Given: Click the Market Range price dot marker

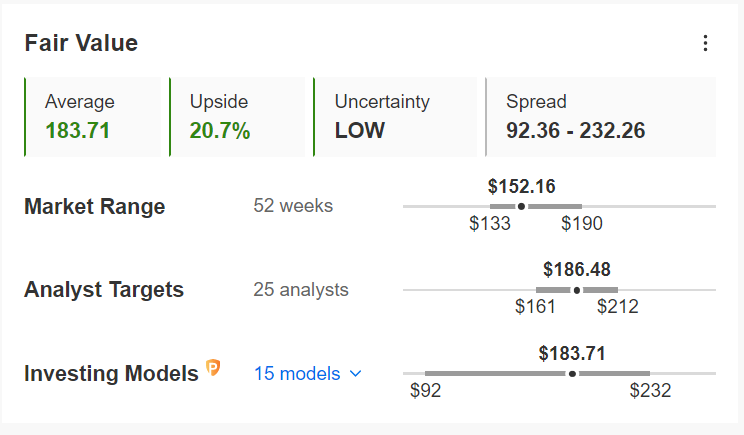Looking at the screenshot, I should coord(521,206).
